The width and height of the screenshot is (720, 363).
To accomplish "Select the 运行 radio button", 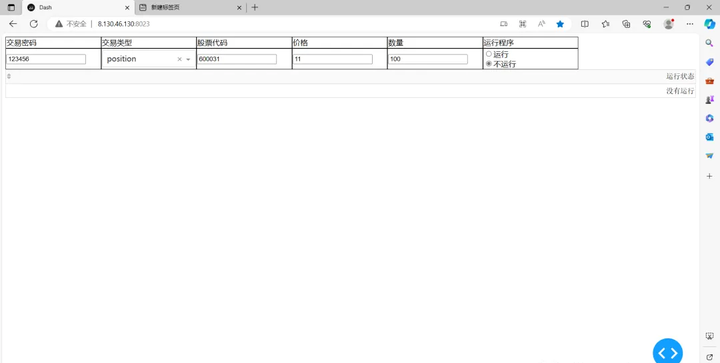I will click(489, 54).
